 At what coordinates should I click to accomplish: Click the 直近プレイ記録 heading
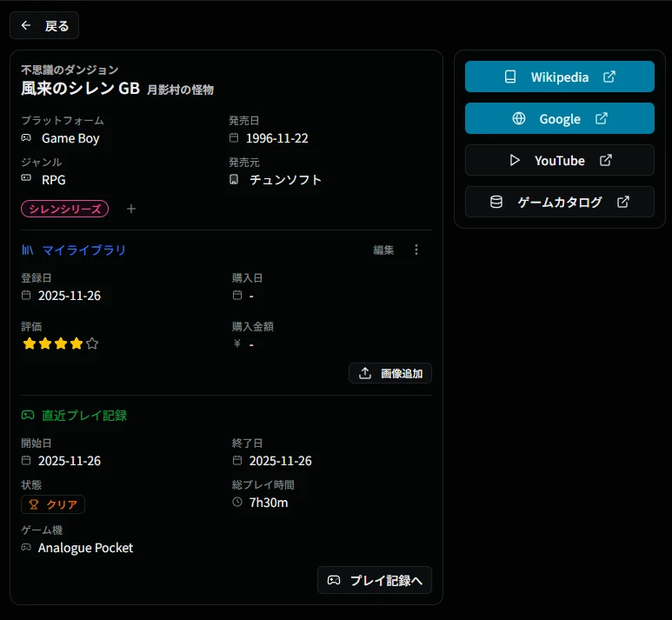pos(84,415)
